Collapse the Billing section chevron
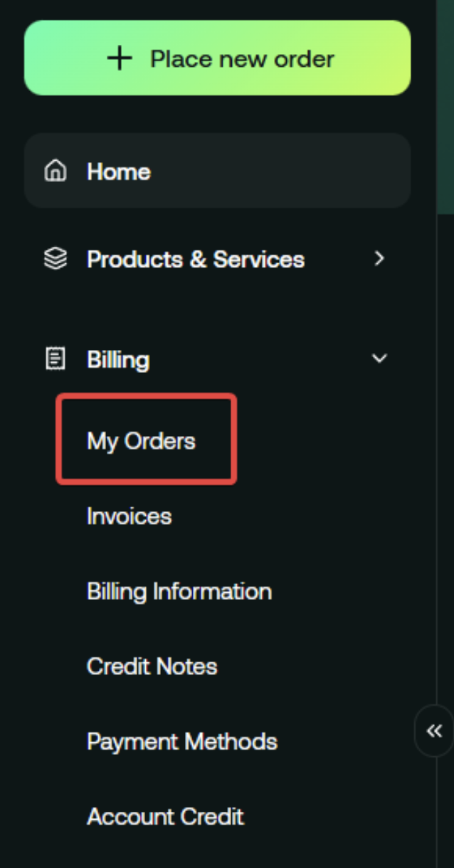 point(380,359)
